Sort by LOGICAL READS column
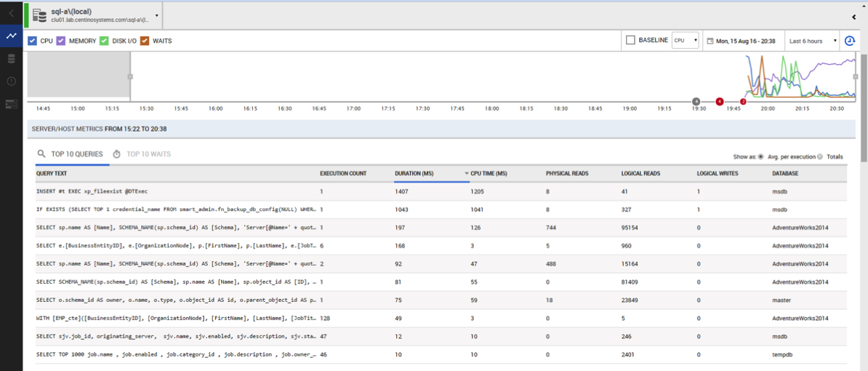The width and height of the screenshot is (868, 371). [642, 173]
